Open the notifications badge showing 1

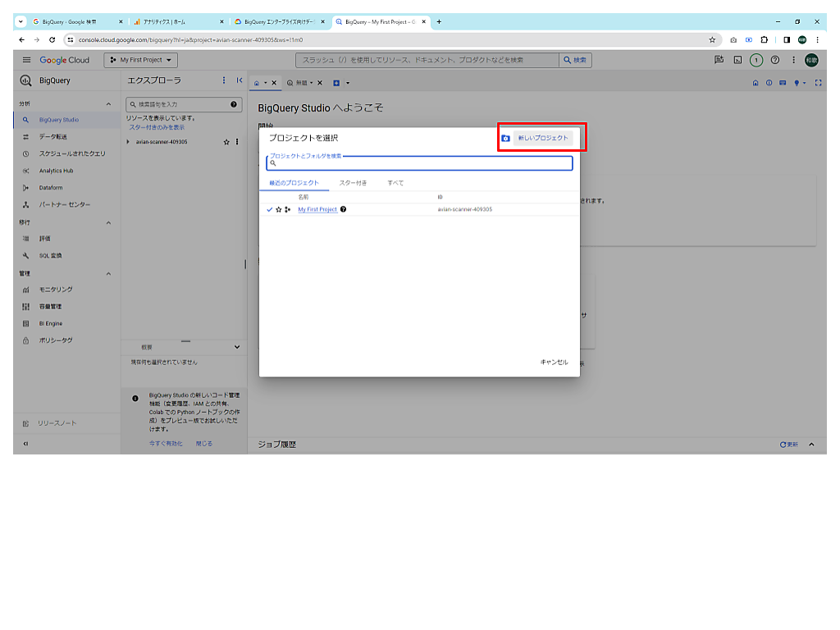[x=756, y=60]
